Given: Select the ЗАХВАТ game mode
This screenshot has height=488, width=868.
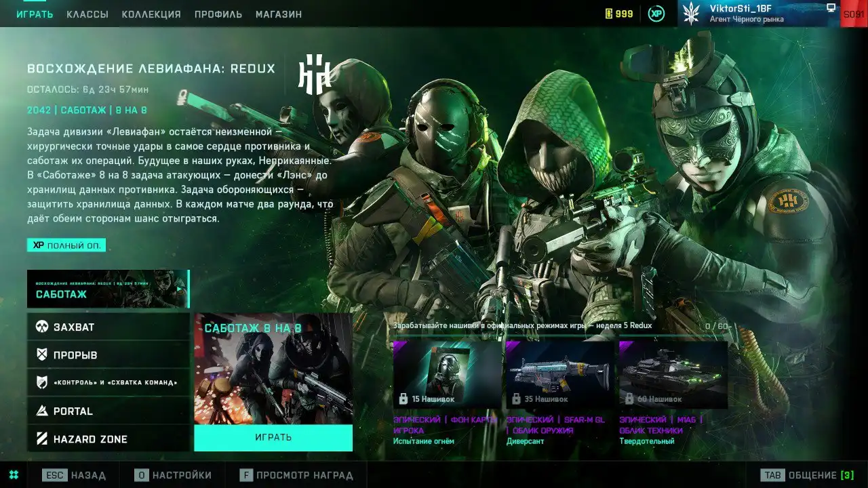Looking at the screenshot, I should point(108,327).
